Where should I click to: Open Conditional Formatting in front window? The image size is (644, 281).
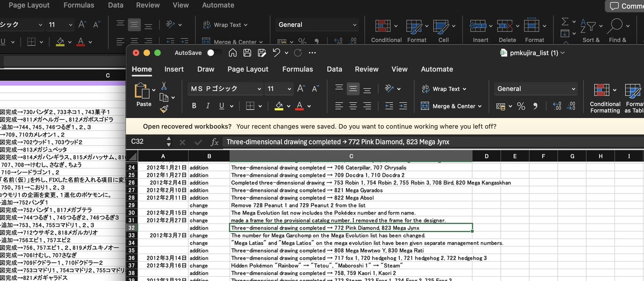(x=605, y=98)
